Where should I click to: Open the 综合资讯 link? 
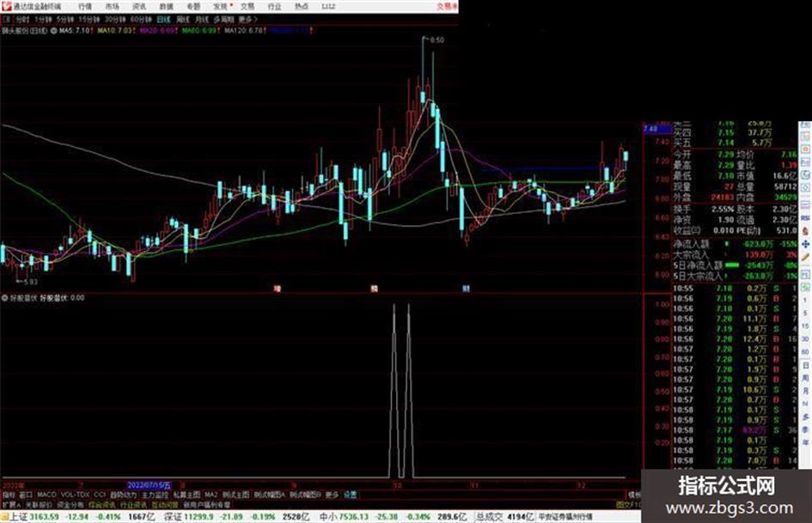coord(102,504)
